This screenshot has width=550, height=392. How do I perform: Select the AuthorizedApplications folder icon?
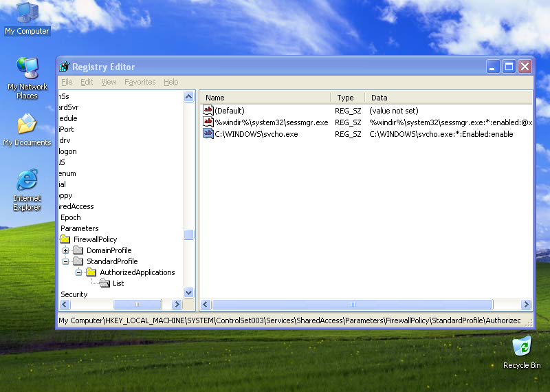point(91,272)
